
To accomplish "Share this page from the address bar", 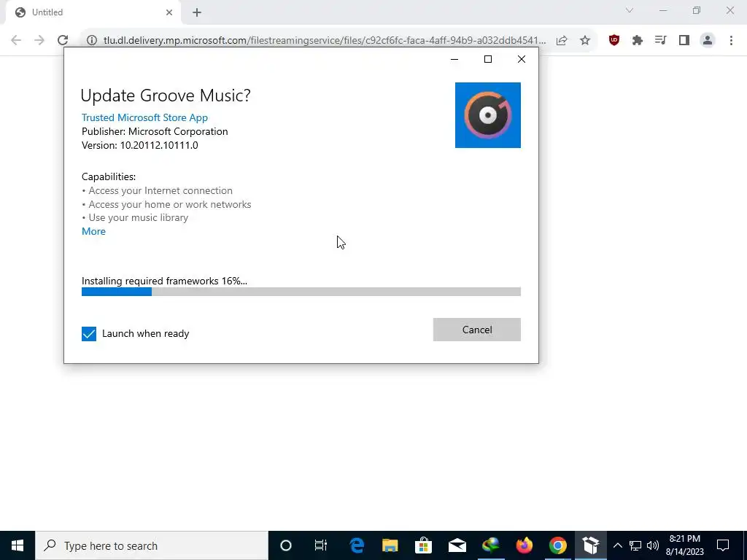I will 562,41.
